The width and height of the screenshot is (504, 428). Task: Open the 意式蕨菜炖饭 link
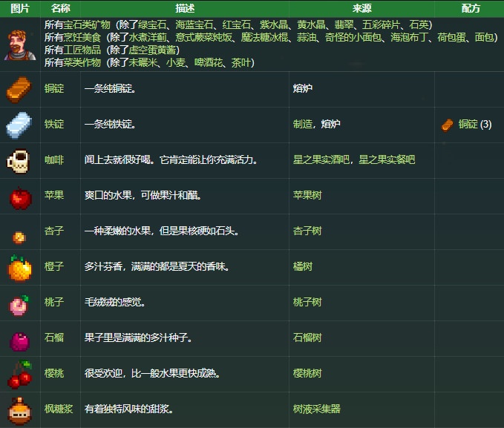[x=203, y=37]
